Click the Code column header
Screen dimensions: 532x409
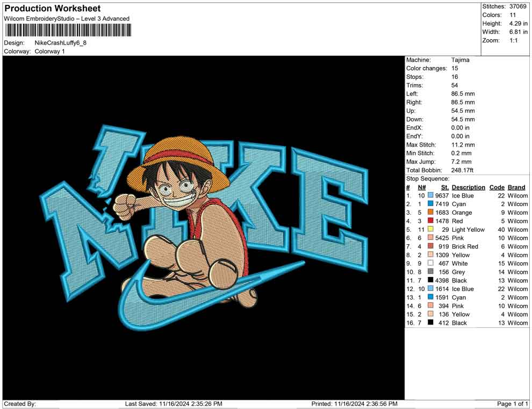click(x=497, y=187)
